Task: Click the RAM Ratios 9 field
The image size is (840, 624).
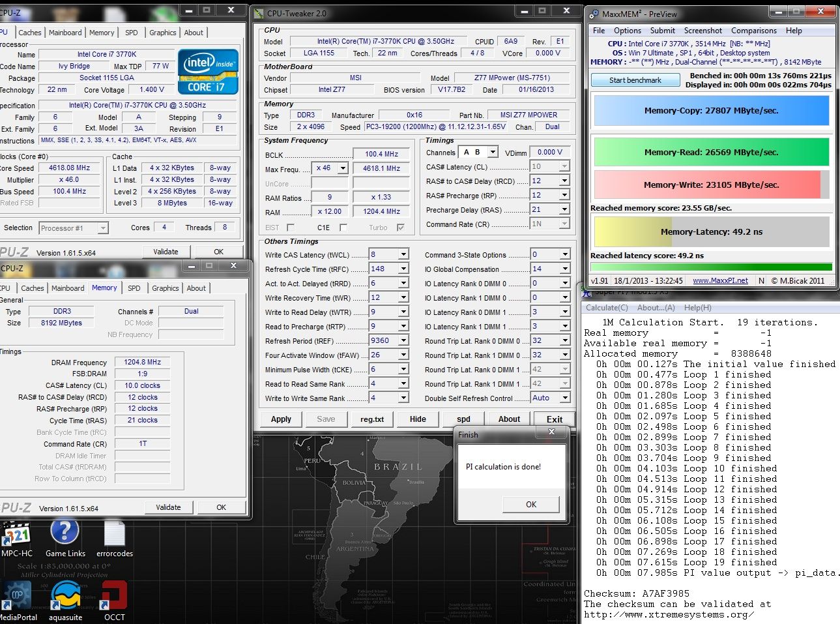Action: coord(329,197)
